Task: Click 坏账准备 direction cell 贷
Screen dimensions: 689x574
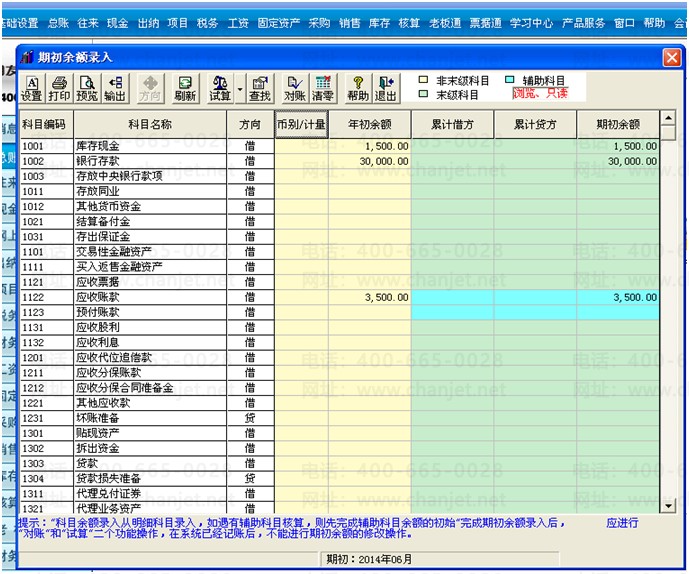Action: coord(250,418)
